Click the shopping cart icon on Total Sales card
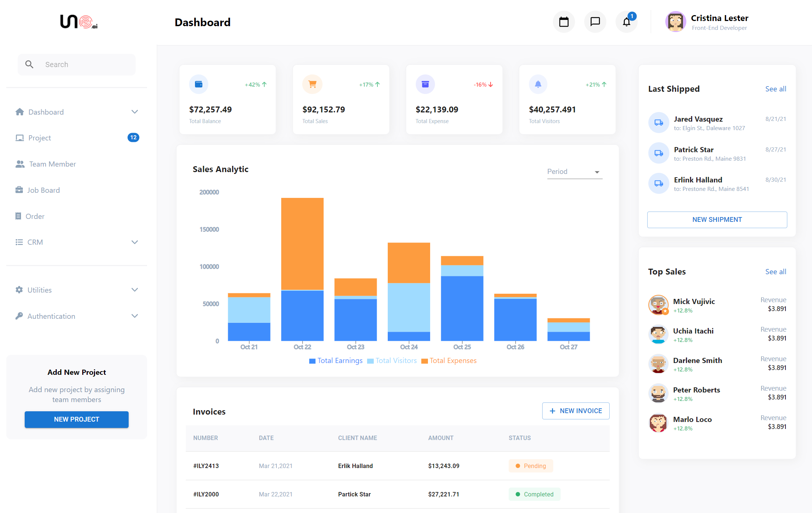 click(312, 84)
